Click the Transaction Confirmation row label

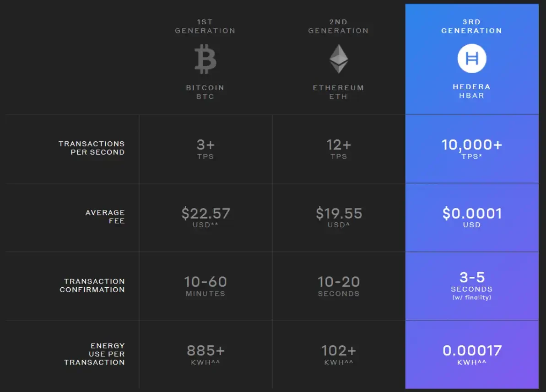click(92, 285)
